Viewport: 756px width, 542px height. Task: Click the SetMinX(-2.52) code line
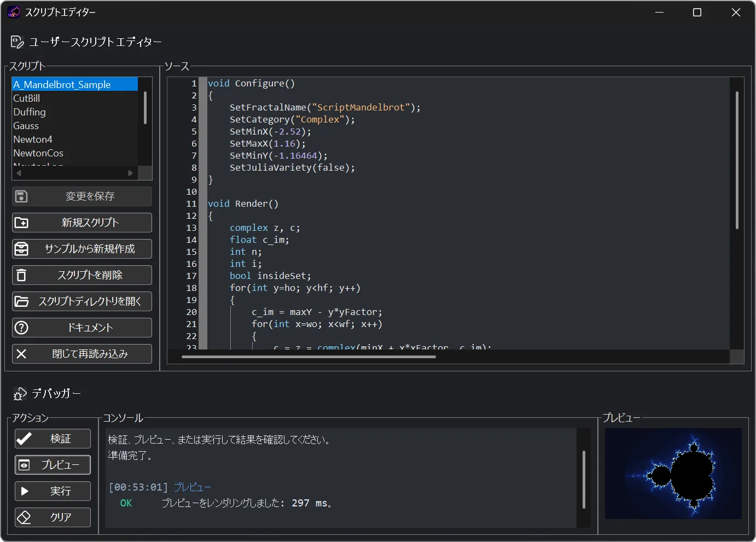pos(270,131)
